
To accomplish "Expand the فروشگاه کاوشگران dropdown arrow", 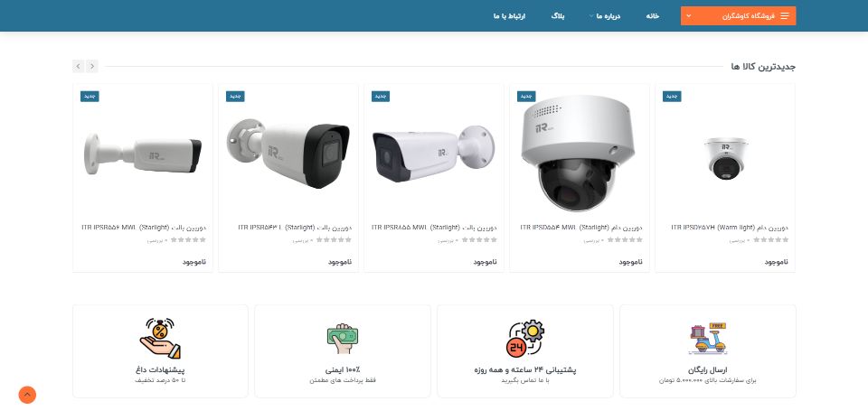I will [x=689, y=16].
